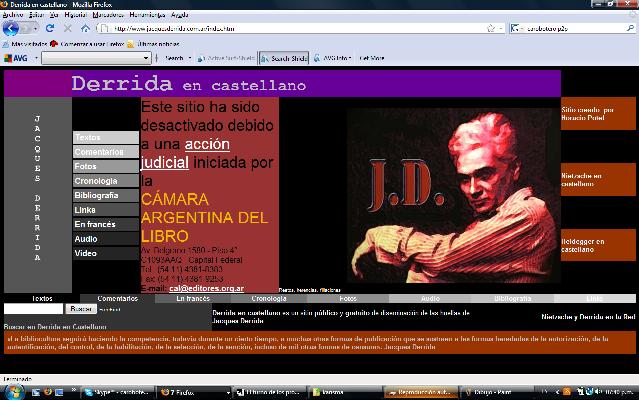Click the site search text field
This screenshot has width=639, height=402.
coord(33,309)
